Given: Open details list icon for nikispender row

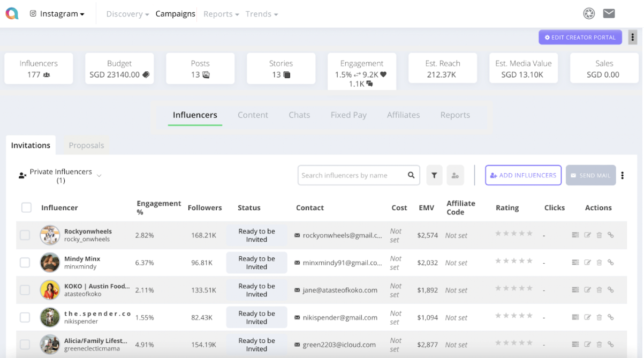Looking at the screenshot, I should 575,317.
